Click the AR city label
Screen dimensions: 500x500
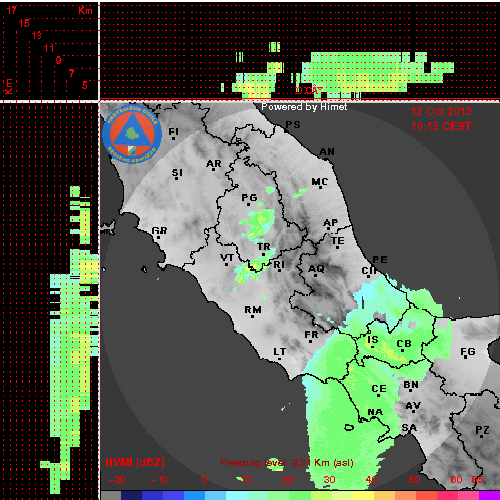pyautogui.click(x=214, y=164)
